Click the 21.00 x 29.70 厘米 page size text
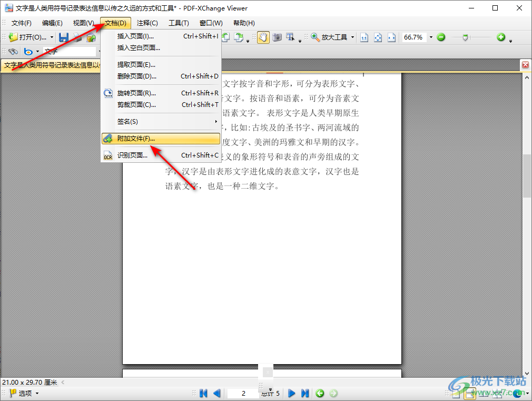Viewport: 532px width, 401px height. [29, 383]
